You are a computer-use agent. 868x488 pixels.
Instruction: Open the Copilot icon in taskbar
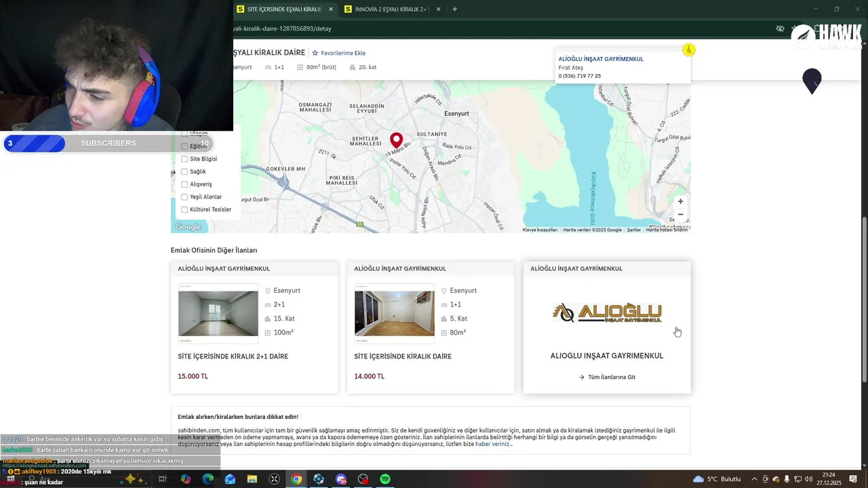pyautogui.click(x=186, y=479)
